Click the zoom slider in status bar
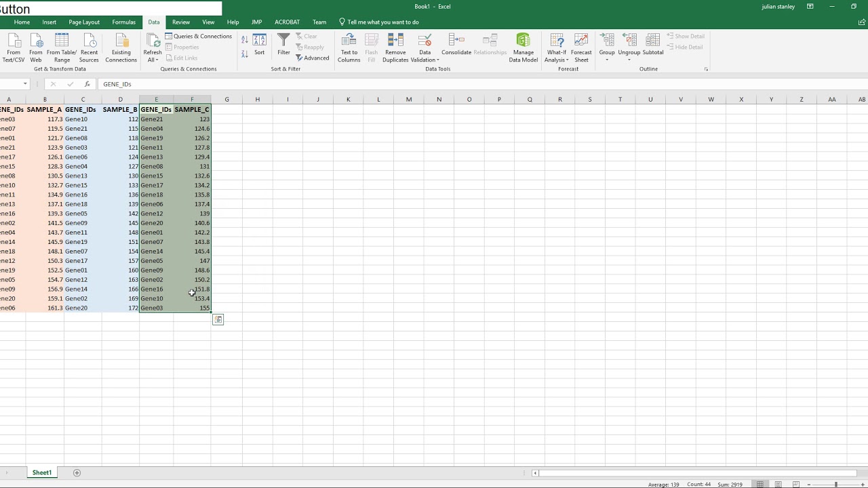Image resolution: width=868 pixels, height=488 pixels. (835, 484)
